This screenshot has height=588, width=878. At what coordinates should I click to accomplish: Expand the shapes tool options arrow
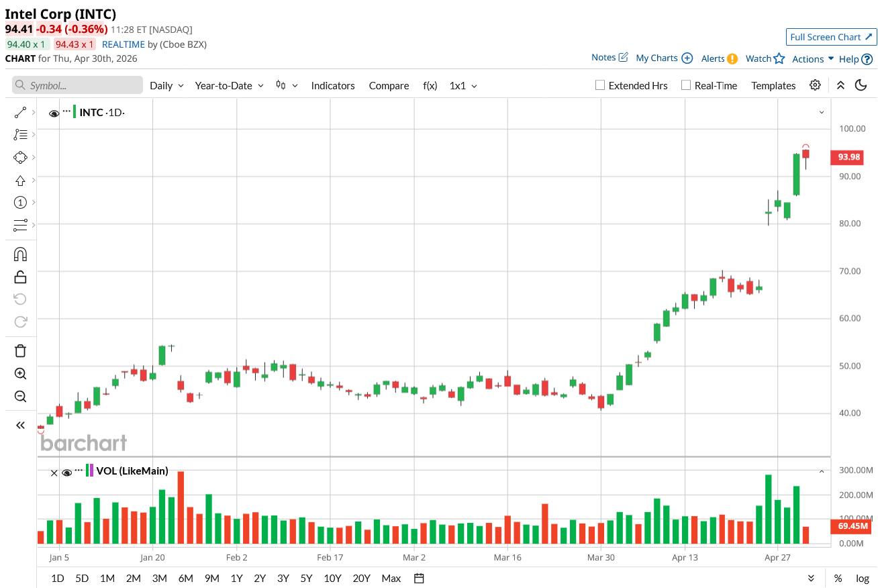pos(33,157)
